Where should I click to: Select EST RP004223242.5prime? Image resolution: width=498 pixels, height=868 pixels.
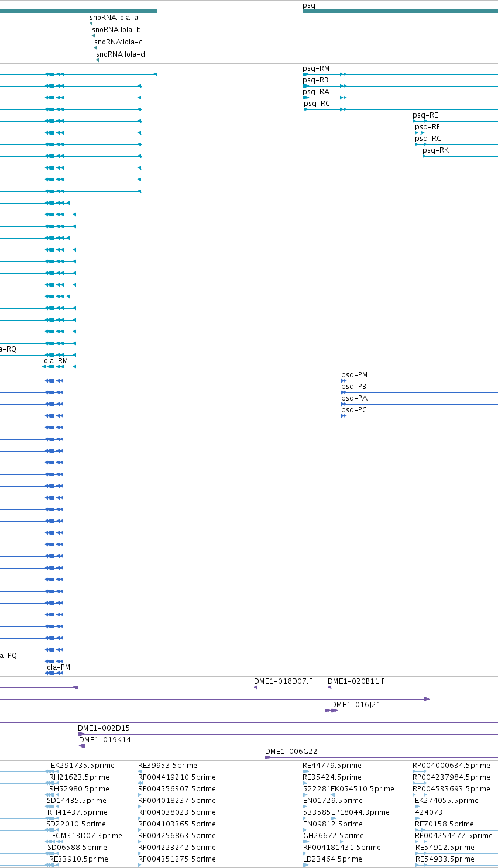pyautogui.click(x=177, y=848)
